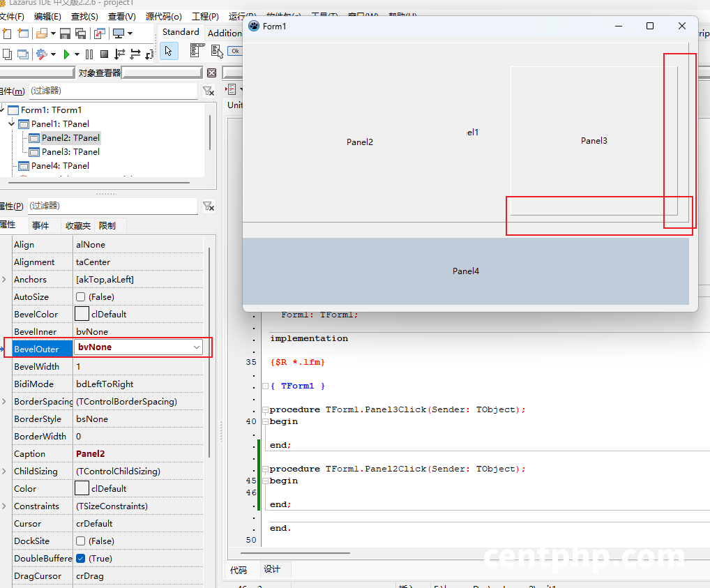Open the 工程(P) menu
This screenshot has width=710, height=588.
tap(205, 17)
